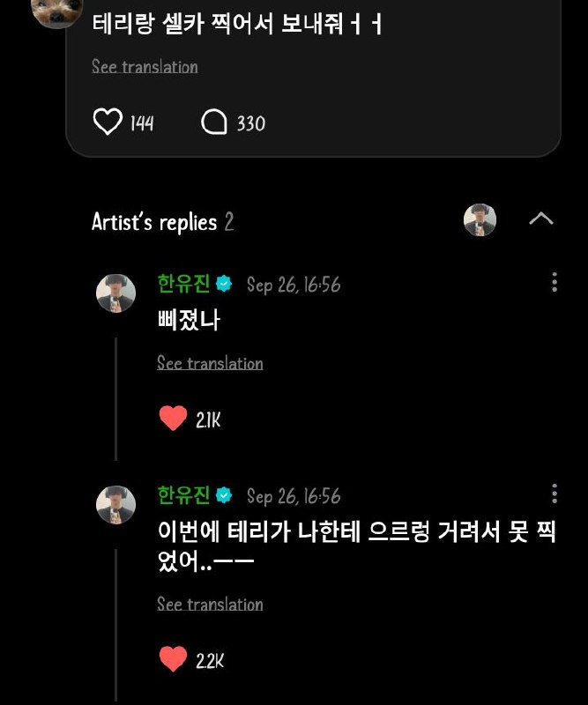See translation of the 이번에 테리가 reply

click(210, 604)
